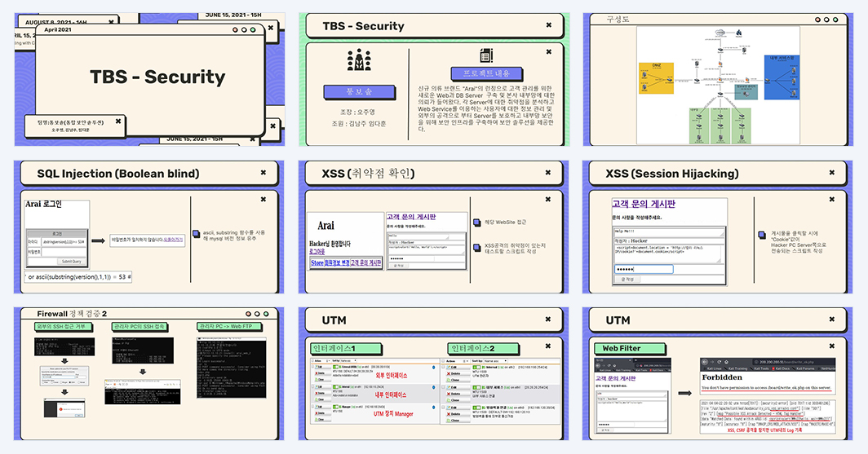Click the arrow icon before Forbidden page

(x=685, y=393)
